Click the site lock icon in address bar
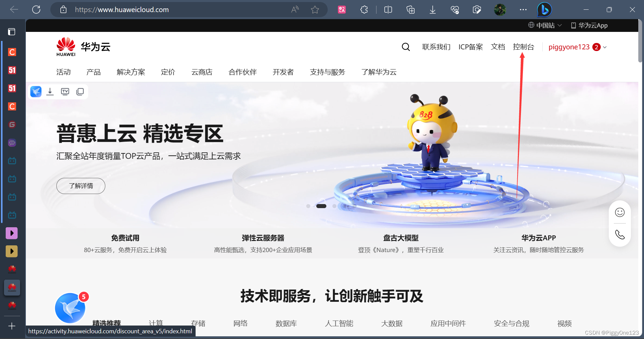 pyautogui.click(x=63, y=9)
